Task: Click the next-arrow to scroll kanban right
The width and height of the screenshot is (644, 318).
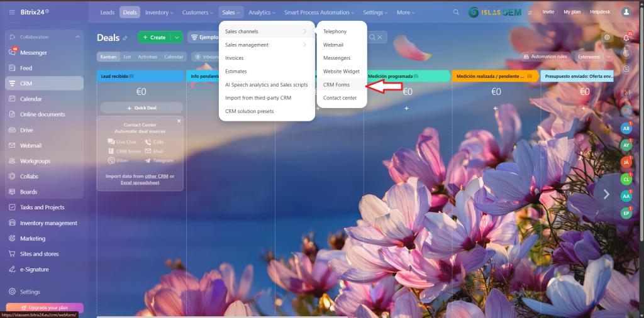Action: click(x=606, y=194)
